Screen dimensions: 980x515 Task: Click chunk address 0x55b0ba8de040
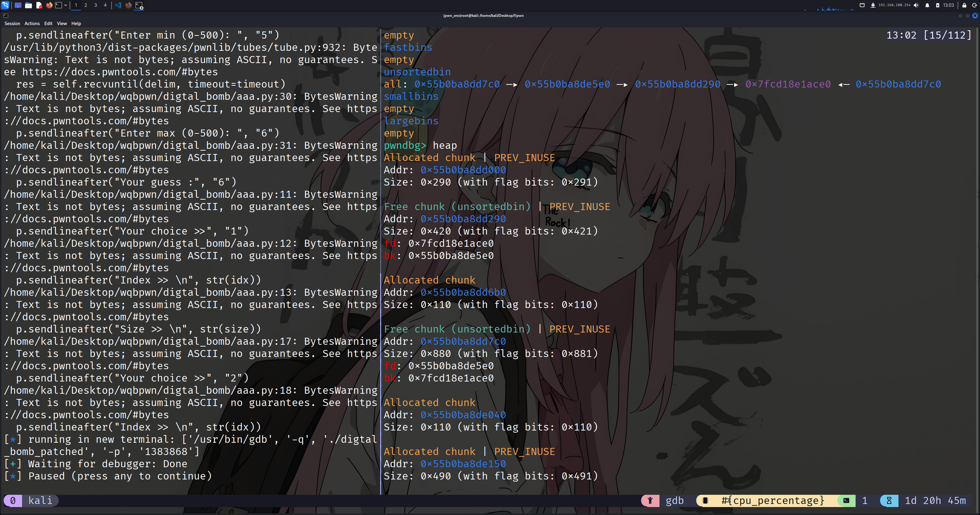[x=463, y=415]
